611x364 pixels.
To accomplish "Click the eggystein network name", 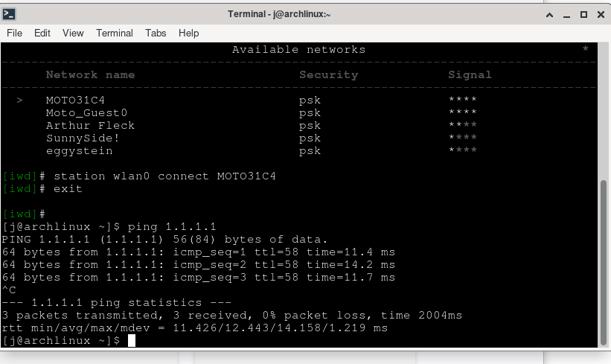I will pyautogui.click(x=79, y=151).
